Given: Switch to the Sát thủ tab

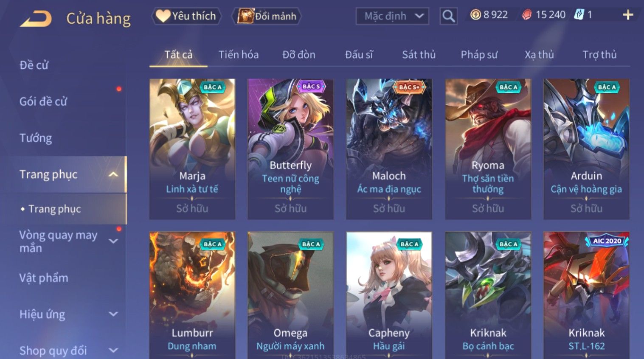Looking at the screenshot, I should (419, 55).
